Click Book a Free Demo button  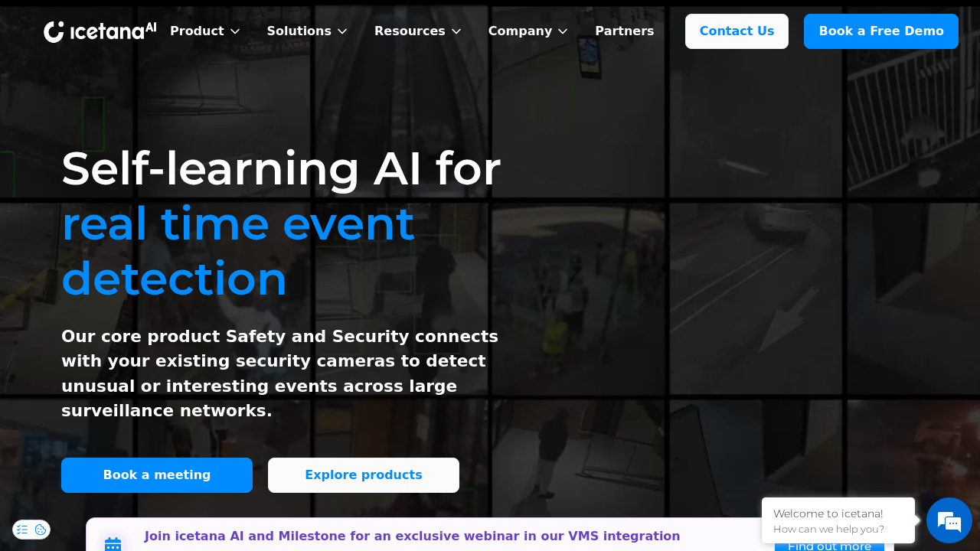click(880, 31)
